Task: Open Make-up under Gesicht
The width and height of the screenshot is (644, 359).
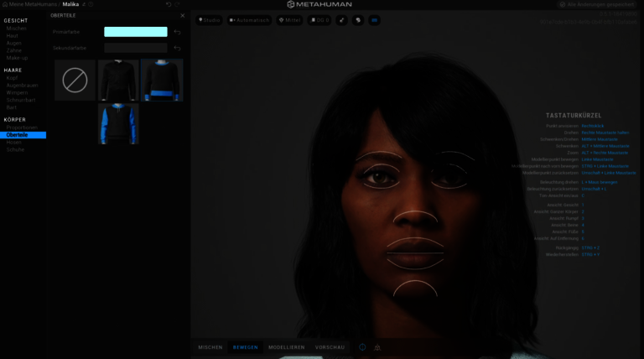Action: (x=18, y=58)
